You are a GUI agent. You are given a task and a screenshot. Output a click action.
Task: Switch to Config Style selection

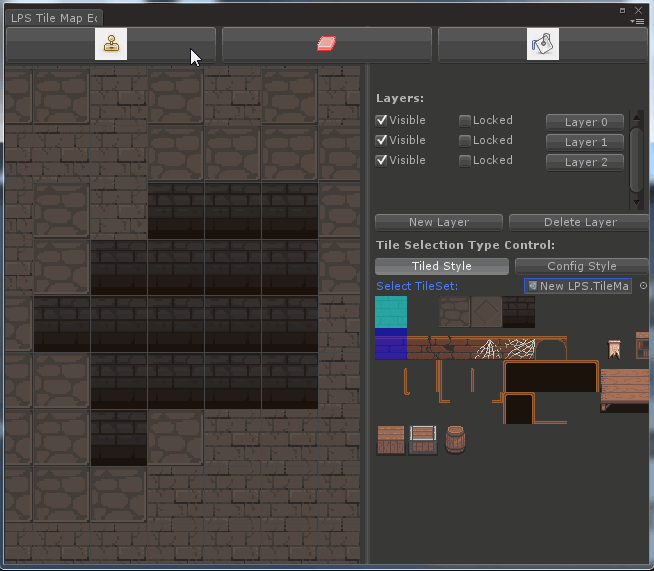coord(582,266)
